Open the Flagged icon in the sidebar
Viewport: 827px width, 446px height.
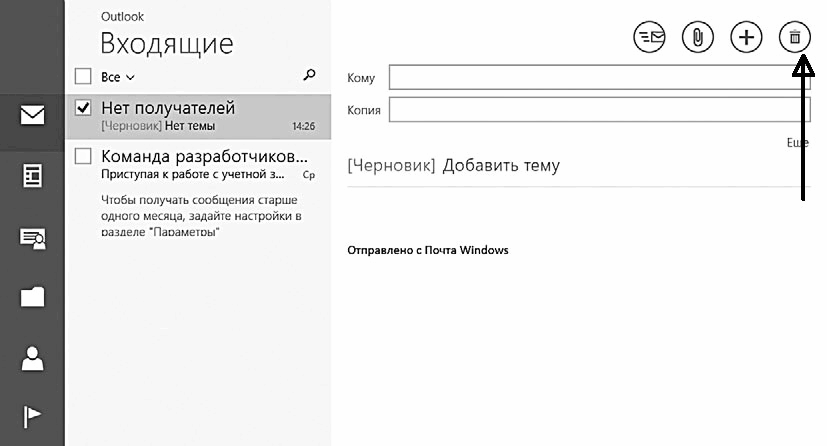[x=32, y=416]
